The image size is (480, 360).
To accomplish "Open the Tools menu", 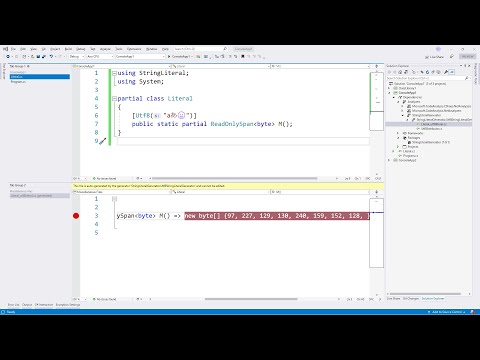I will tap(119, 49).
